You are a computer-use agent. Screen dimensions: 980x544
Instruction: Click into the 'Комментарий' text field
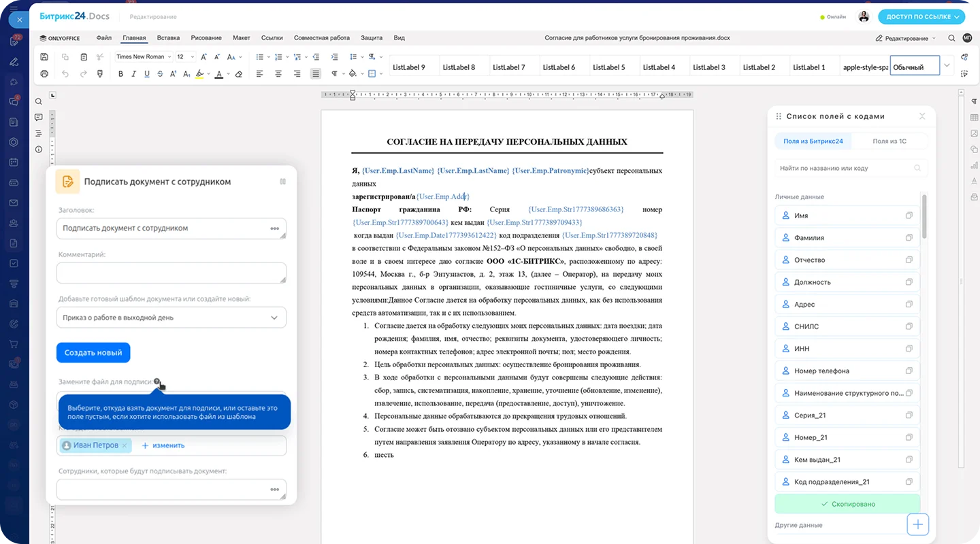pos(171,273)
